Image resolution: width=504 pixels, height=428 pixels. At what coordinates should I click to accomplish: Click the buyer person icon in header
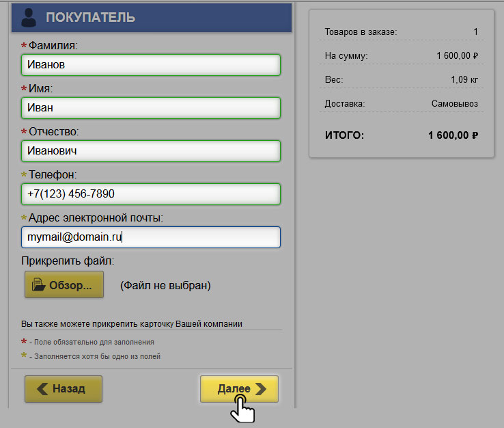(29, 18)
